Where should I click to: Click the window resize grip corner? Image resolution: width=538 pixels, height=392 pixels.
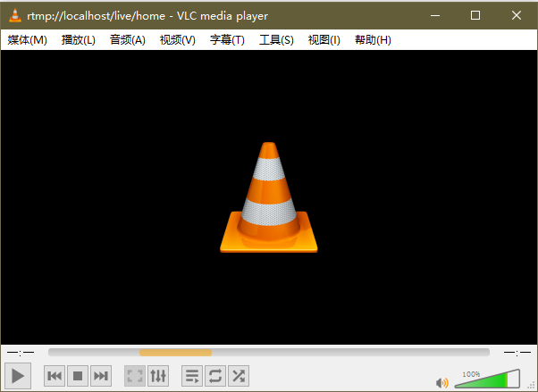click(x=532, y=386)
